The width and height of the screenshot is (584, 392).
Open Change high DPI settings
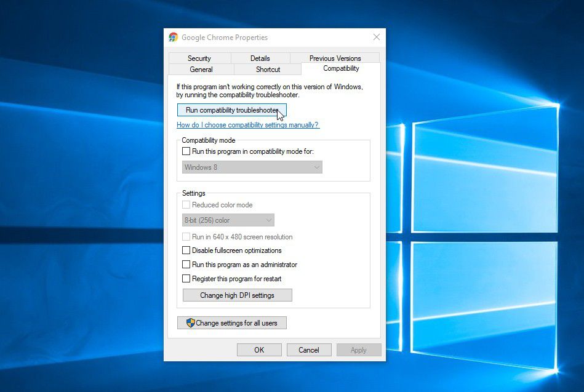(x=238, y=295)
